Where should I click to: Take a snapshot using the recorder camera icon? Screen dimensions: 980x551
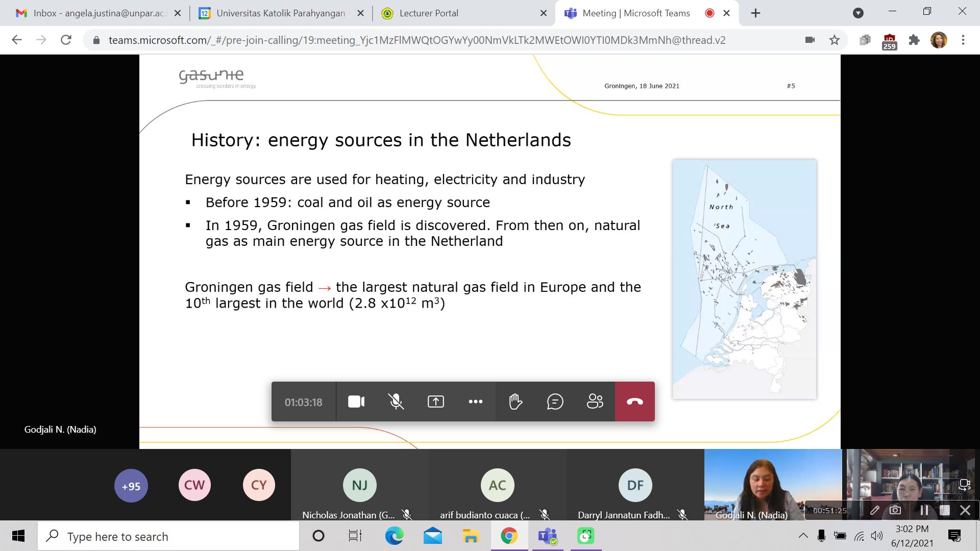[x=896, y=510]
